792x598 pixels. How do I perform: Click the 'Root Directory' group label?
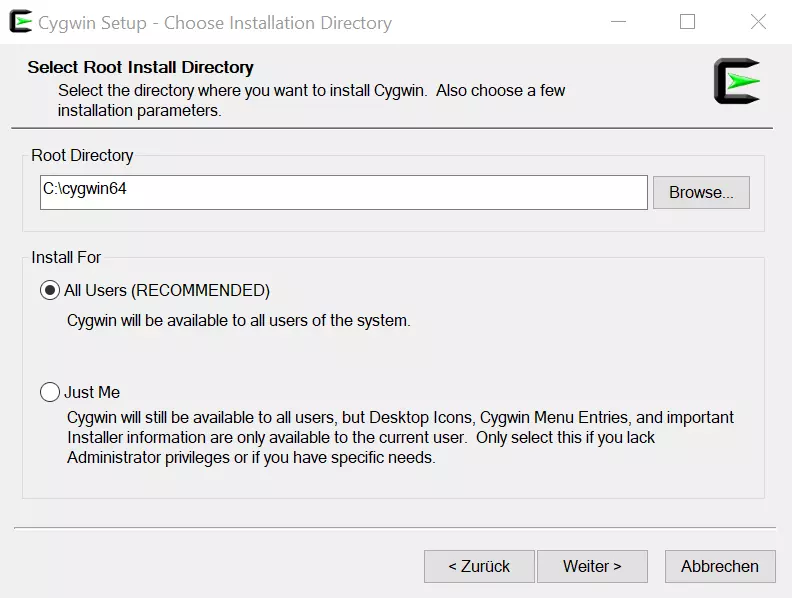82,156
